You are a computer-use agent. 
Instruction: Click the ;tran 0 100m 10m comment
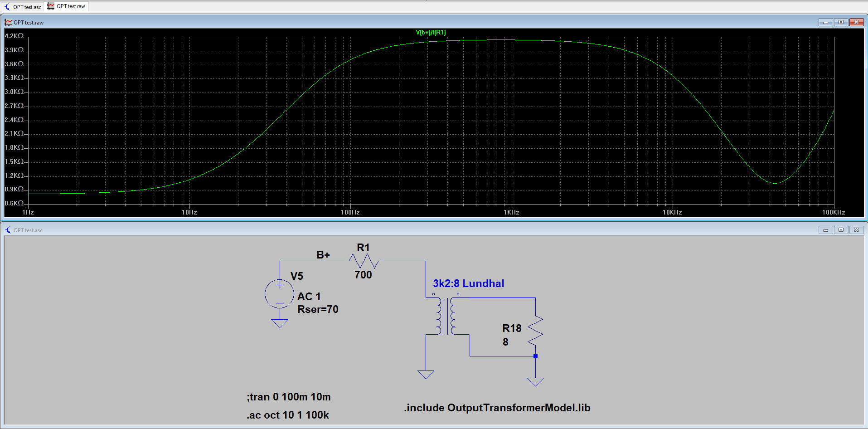[289, 397]
